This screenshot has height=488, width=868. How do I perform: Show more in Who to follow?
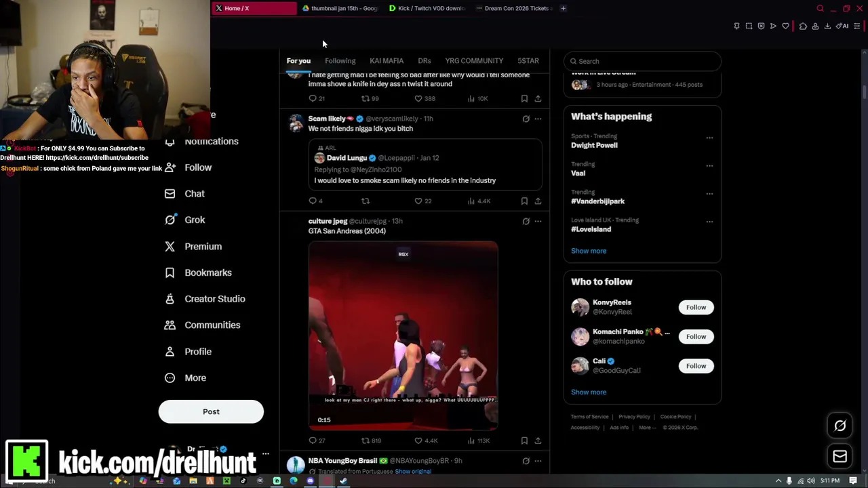click(589, 392)
